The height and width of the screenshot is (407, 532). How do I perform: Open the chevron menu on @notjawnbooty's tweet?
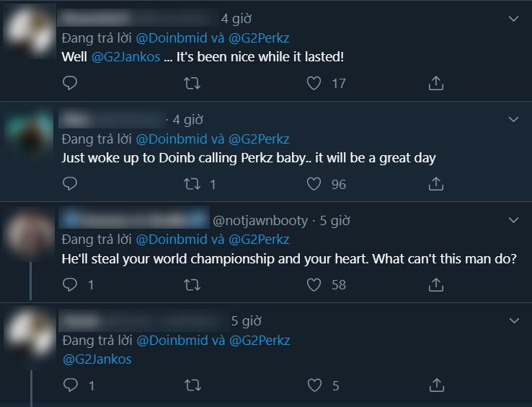click(x=514, y=220)
